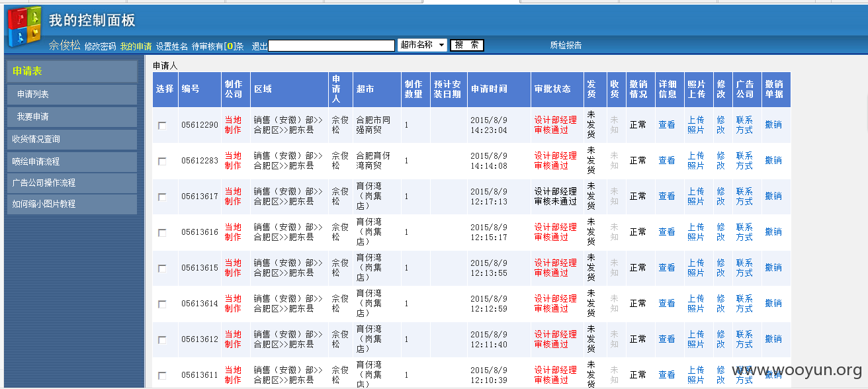Tick the checkbox for application 05612290
The height and width of the screenshot is (389, 868).
point(162,126)
